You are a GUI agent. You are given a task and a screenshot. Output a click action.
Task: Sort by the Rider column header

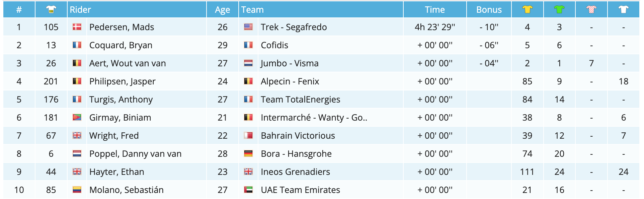80,10
